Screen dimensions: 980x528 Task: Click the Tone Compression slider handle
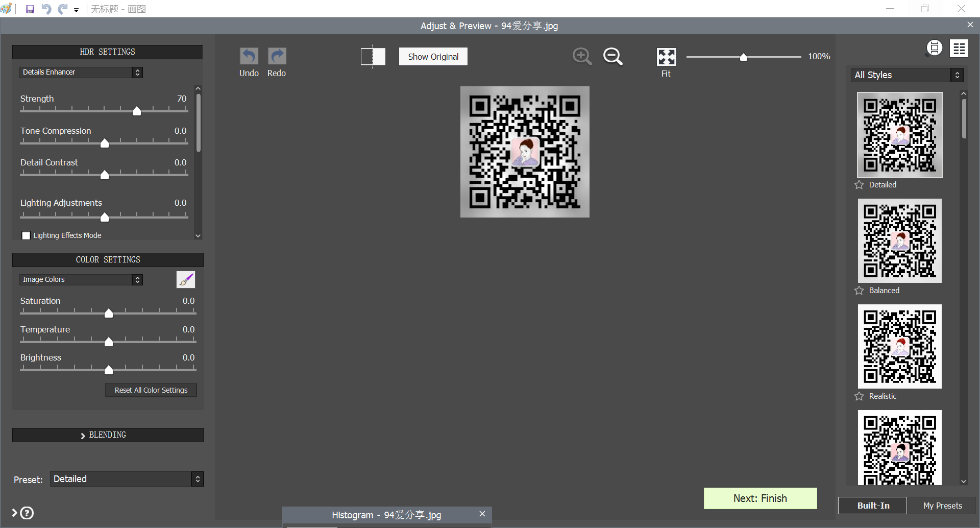[x=105, y=143]
